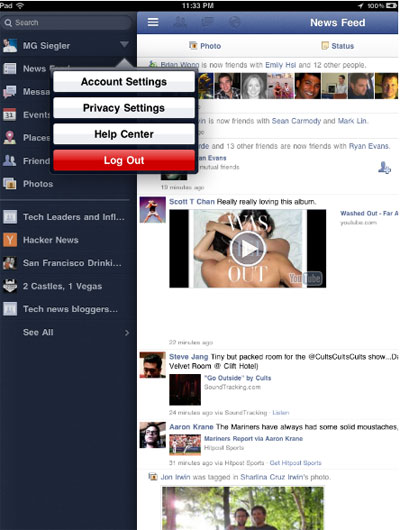Open 2 Castles, 1 Vegas icon
This screenshot has height=530, width=400.
(10, 286)
